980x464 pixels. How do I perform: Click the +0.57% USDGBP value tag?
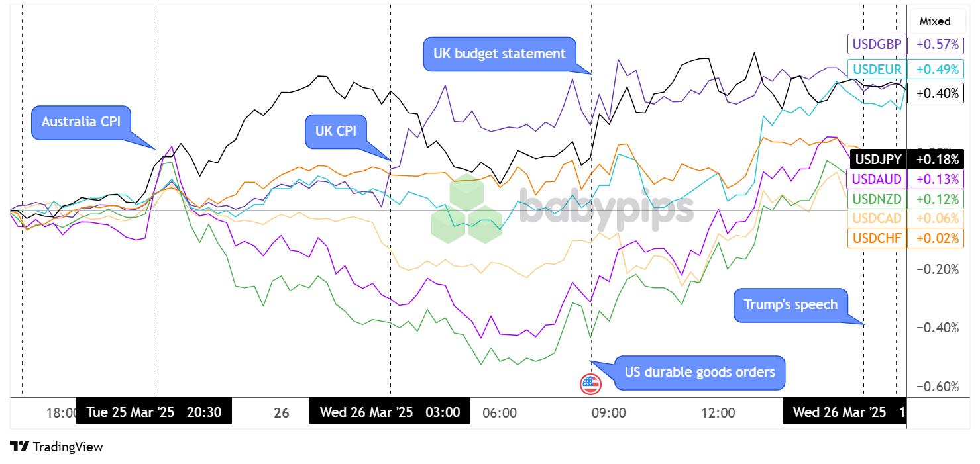pyautogui.click(x=937, y=44)
